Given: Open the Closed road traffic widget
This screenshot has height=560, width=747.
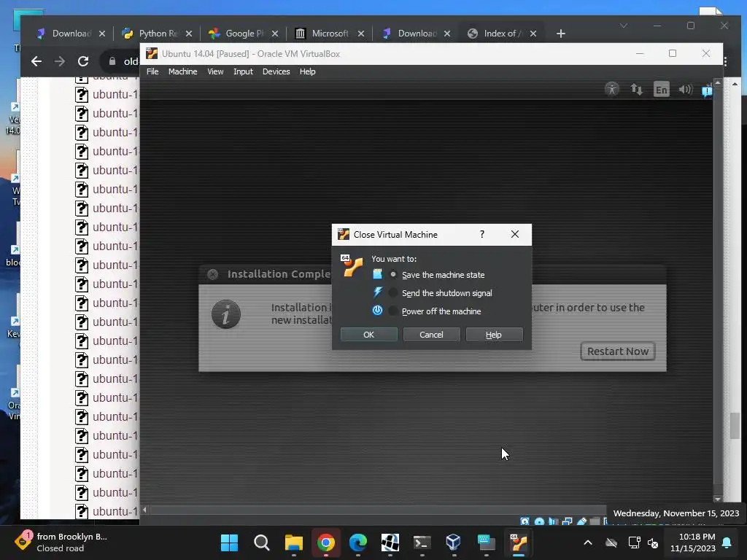Looking at the screenshot, I should click(61, 542).
